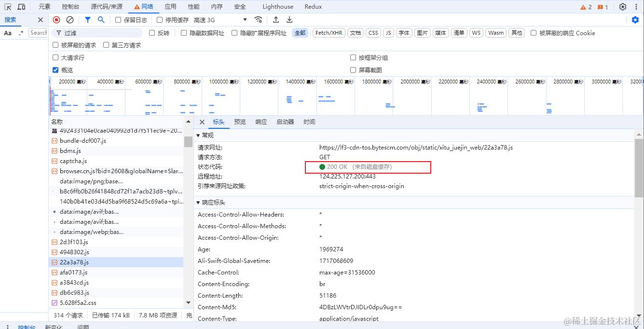Check 第三方请求 checkbox
644x329 pixels.
click(106, 45)
